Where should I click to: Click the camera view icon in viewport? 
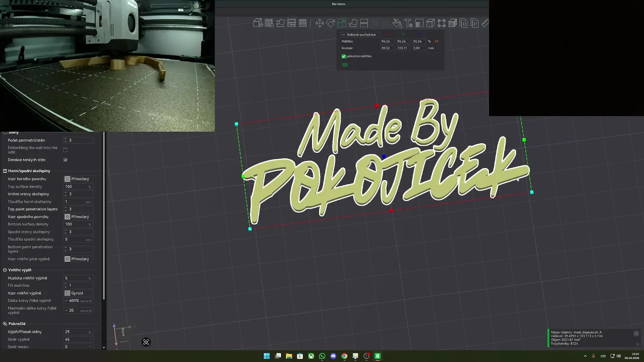pos(146,342)
